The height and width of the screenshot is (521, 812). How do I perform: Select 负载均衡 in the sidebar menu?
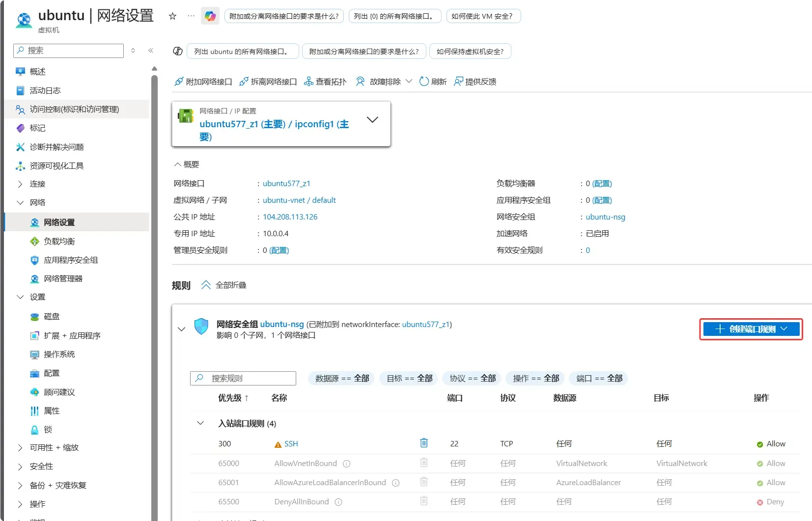(59, 241)
